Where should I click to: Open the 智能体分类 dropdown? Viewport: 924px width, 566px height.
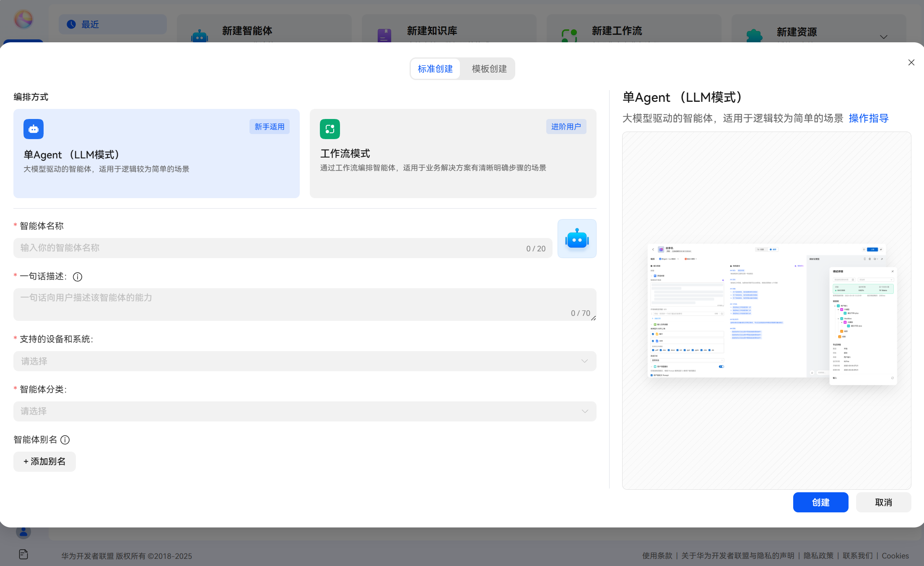point(305,411)
